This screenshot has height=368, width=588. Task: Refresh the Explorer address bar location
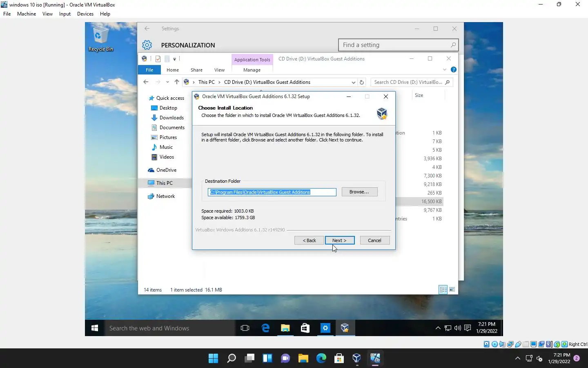361,82
